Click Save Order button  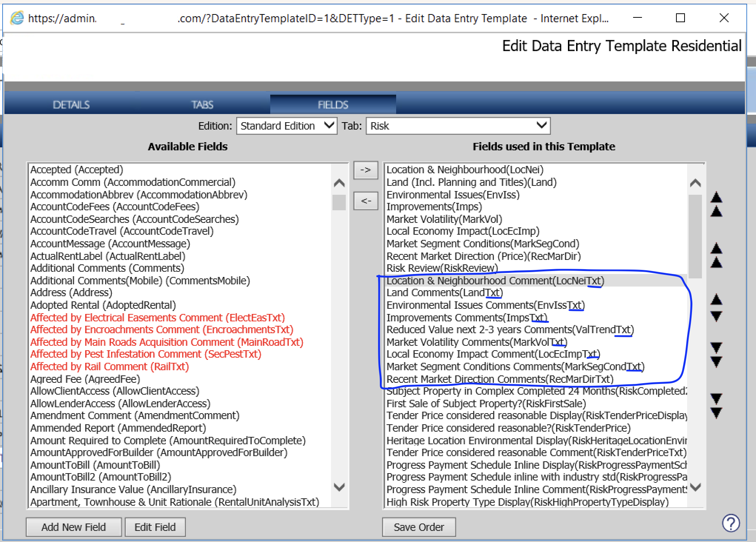coord(419,527)
